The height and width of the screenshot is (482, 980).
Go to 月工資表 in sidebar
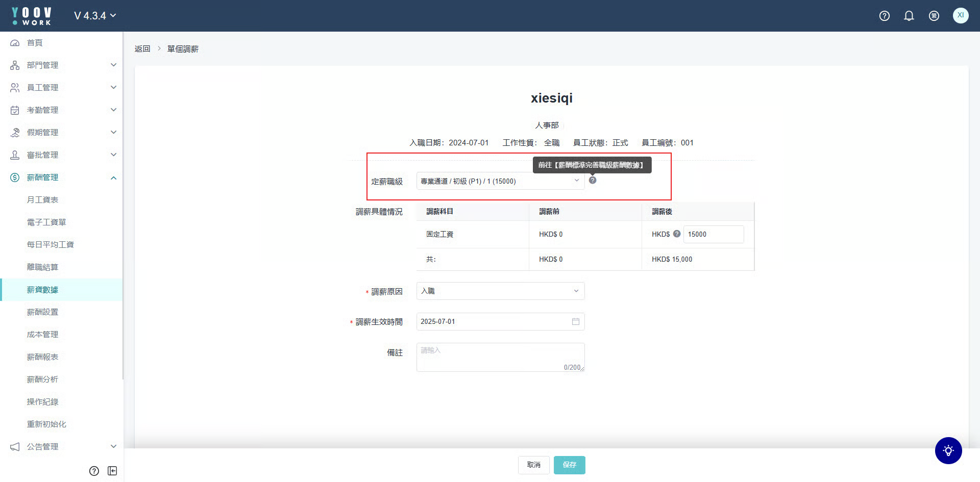coord(42,200)
